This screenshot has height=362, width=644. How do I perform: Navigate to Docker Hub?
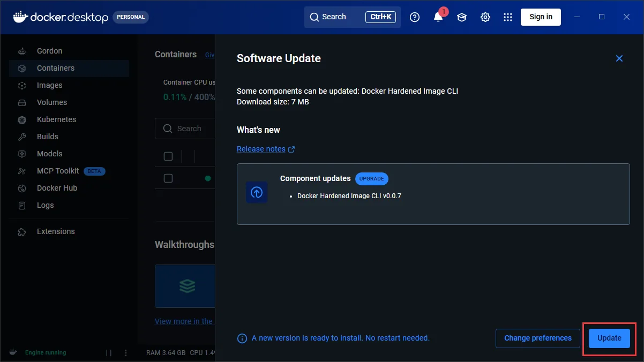[69, 188]
